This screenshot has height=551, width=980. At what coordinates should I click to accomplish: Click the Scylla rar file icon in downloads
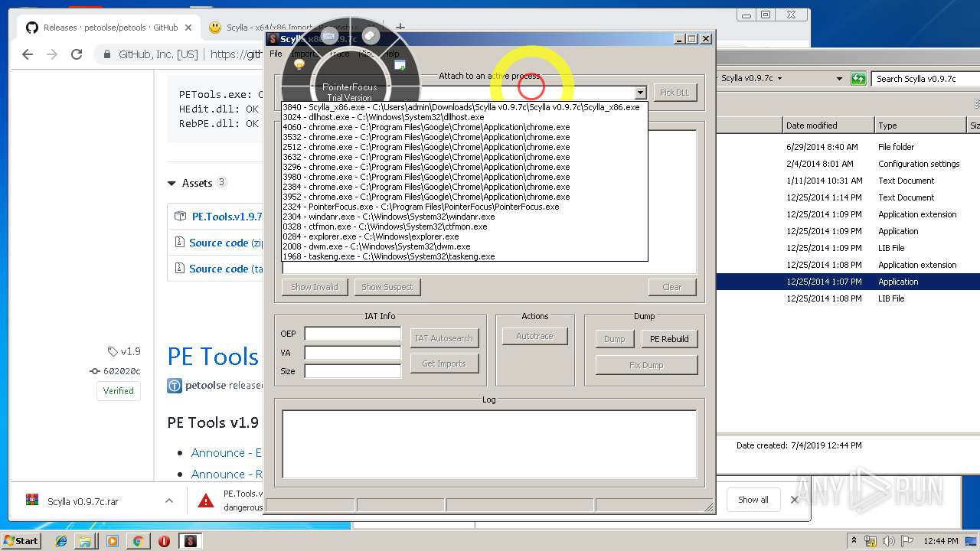pyautogui.click(x=31, y=500)
